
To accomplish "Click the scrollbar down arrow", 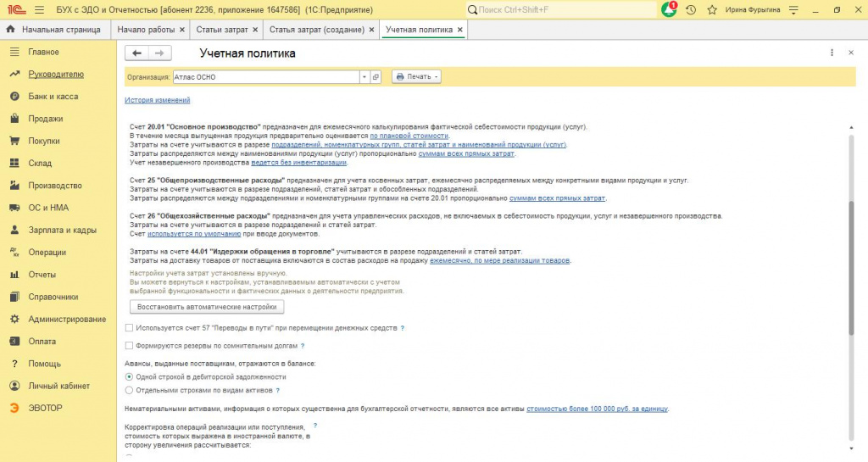I will pyautogui.click(x=851, y=448).
